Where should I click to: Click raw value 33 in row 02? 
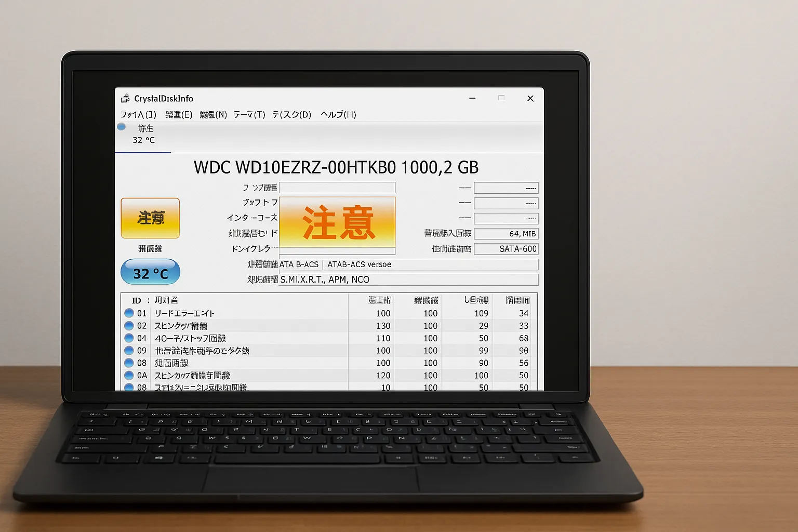[x=524, y=326]
